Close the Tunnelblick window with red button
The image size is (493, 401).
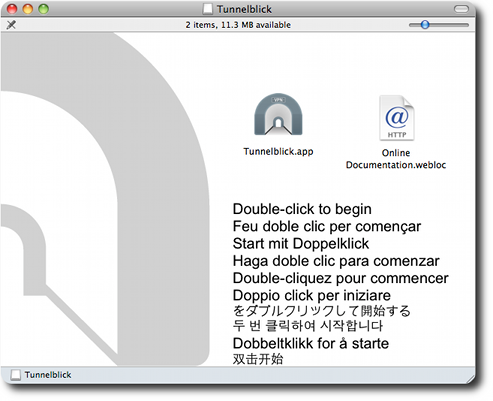pos(12,9)
